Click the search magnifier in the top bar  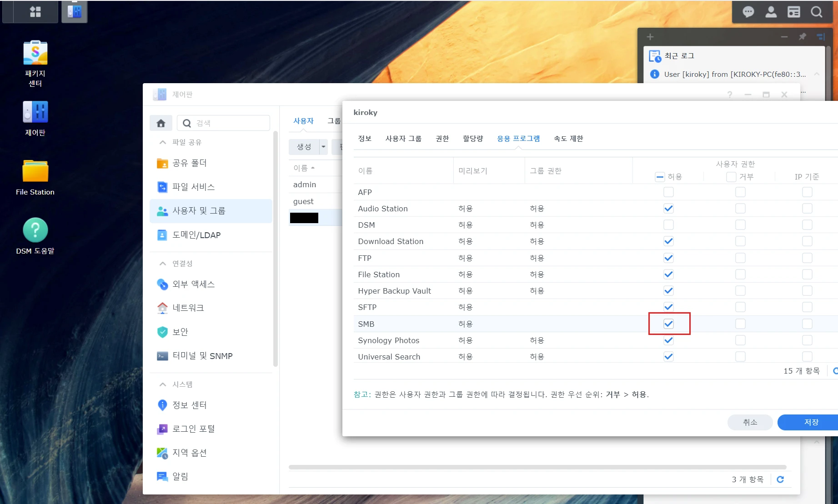(816, 12)
